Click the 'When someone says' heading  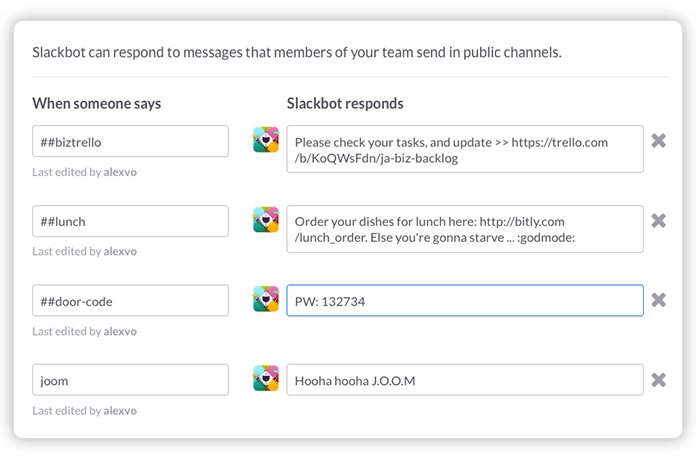97,104
